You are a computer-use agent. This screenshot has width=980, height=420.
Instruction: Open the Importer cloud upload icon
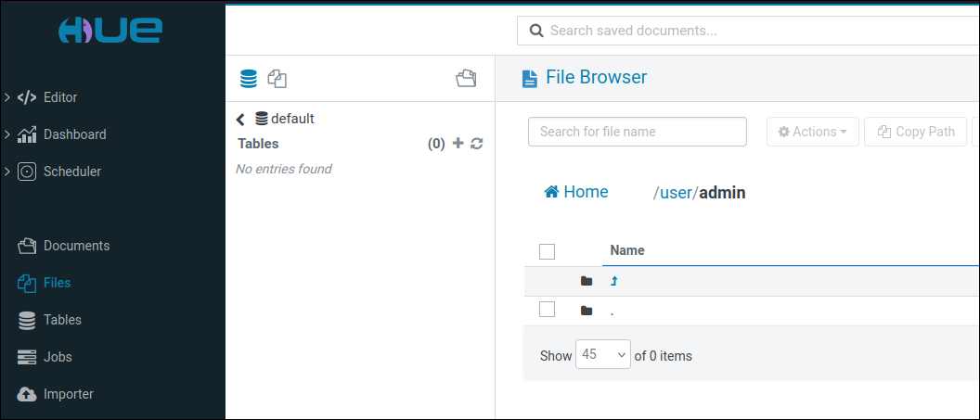tap(27, 394)
